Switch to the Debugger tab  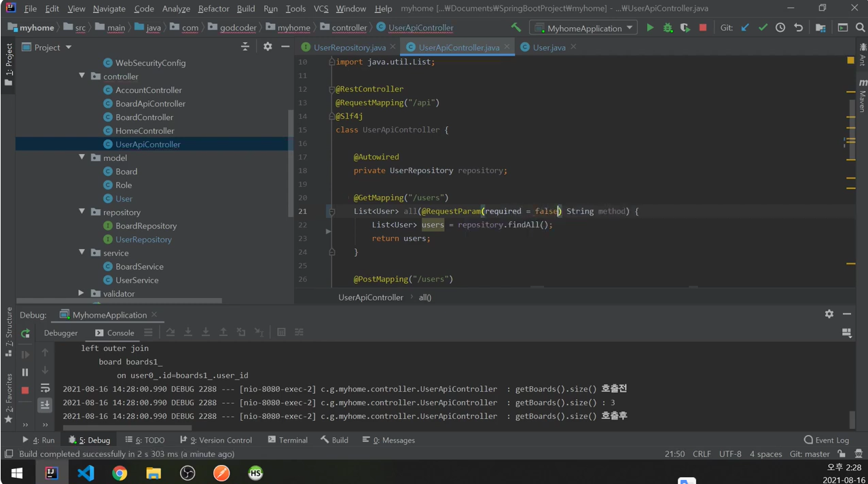61,333
